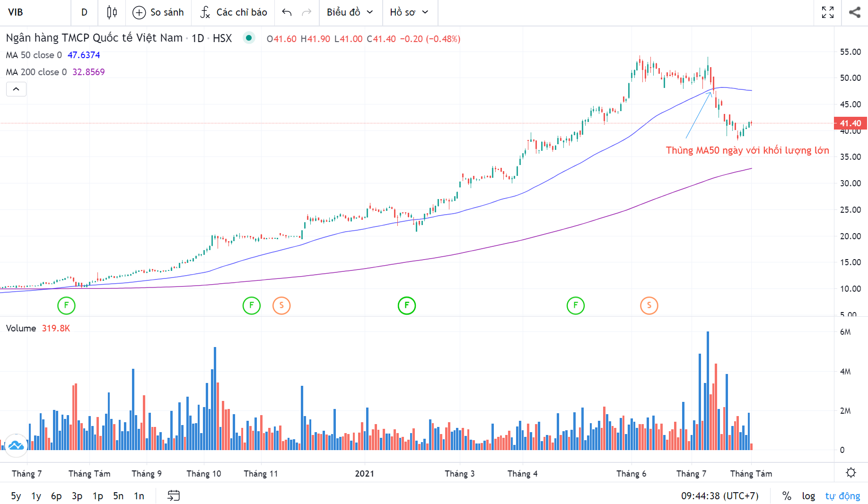
Task: Toggle the tự động auto scale
Action: click(842, 495)
